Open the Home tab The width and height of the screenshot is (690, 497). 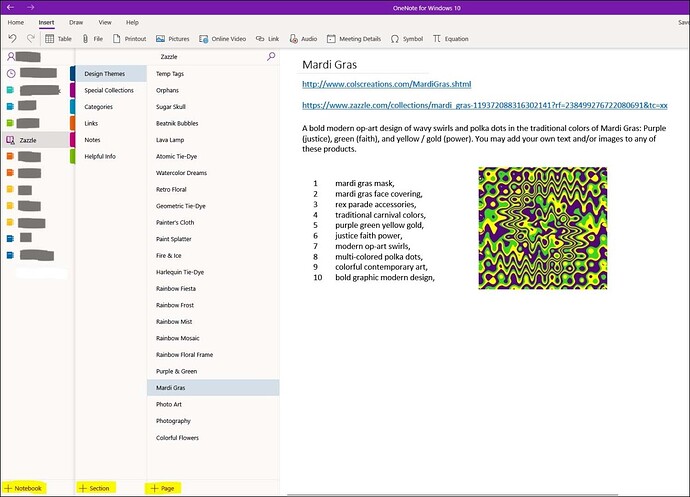tap(16, 22)
